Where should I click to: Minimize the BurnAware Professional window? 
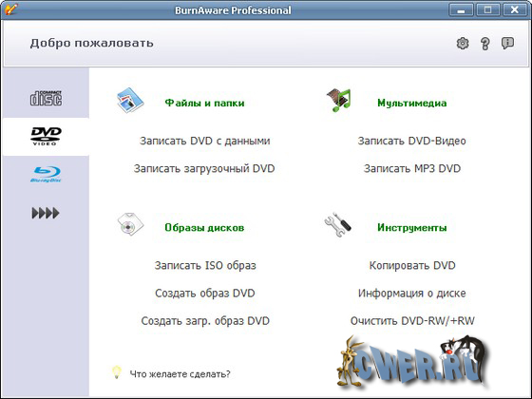click(461, 9)
